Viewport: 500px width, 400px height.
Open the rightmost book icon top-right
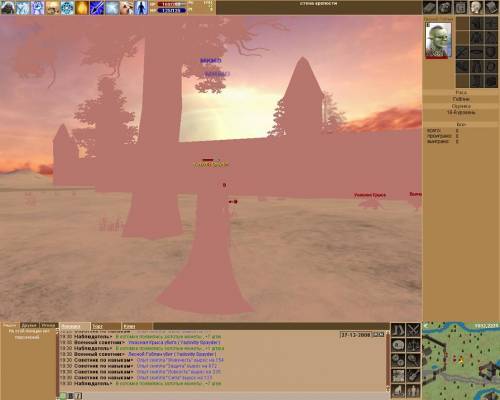(x=491, y=7)
